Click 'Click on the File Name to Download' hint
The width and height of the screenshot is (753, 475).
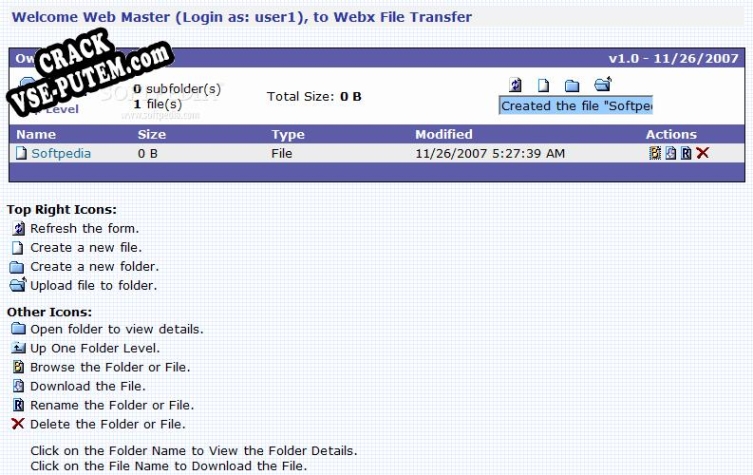169,466
